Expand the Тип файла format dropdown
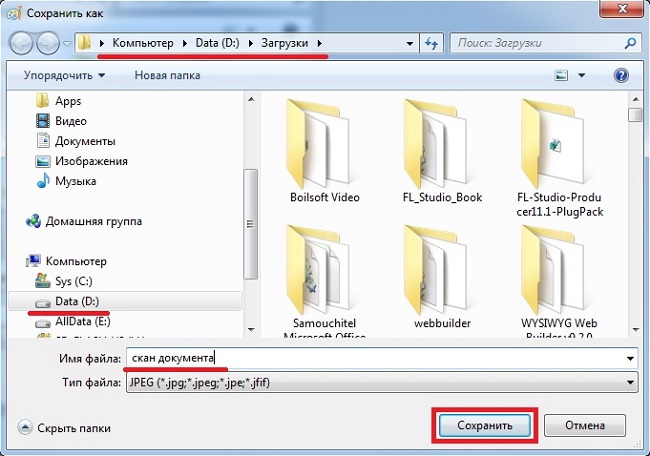Screen dimensions: 650x456 point(630,381)
